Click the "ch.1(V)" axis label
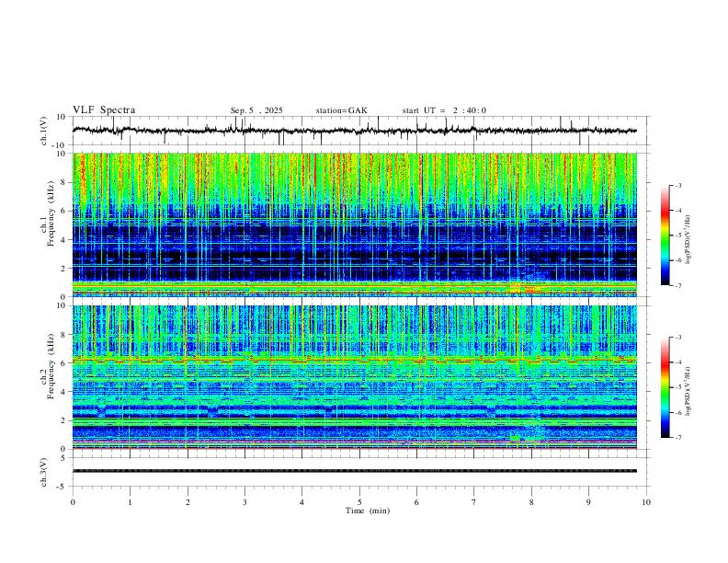 pyautogui.click(x=44, y=131)
